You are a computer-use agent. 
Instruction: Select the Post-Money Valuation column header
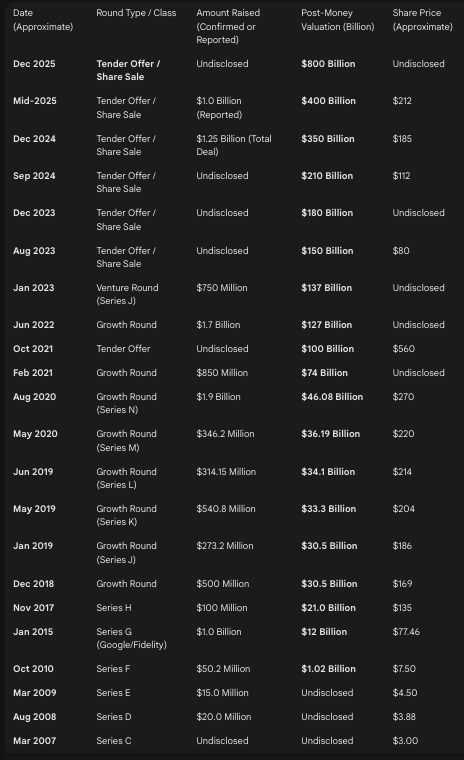point(337,20)
